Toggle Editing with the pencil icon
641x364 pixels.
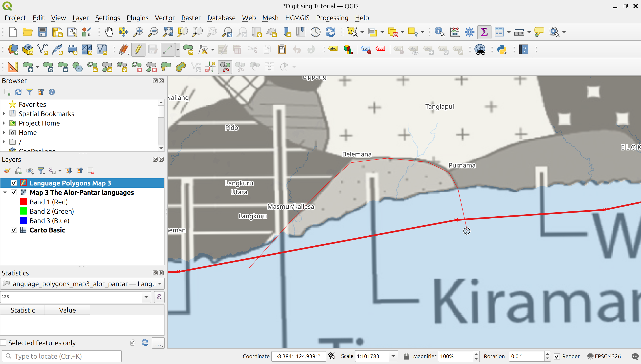click(x=138, y=49)
